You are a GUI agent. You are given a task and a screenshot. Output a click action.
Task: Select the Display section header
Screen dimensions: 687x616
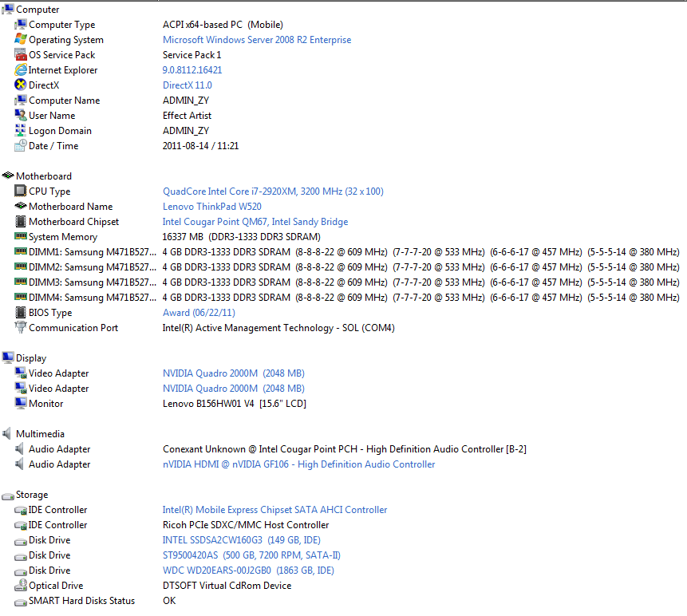[31, 358]
